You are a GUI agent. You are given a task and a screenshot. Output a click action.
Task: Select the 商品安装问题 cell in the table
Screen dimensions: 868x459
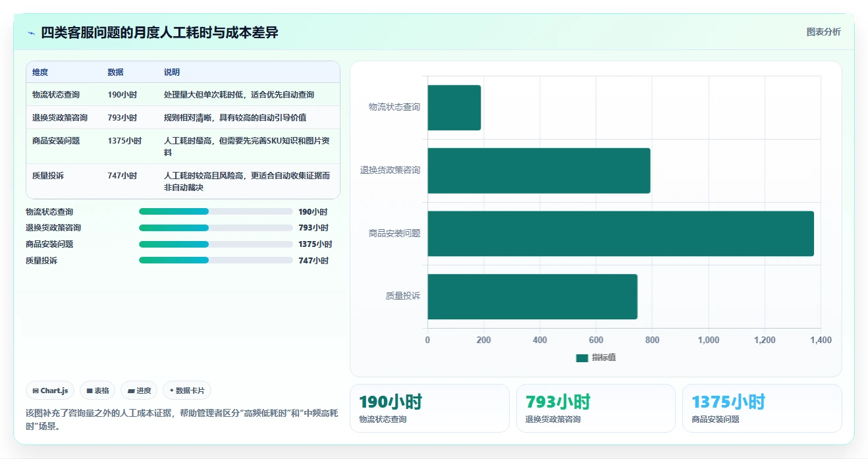56,141
